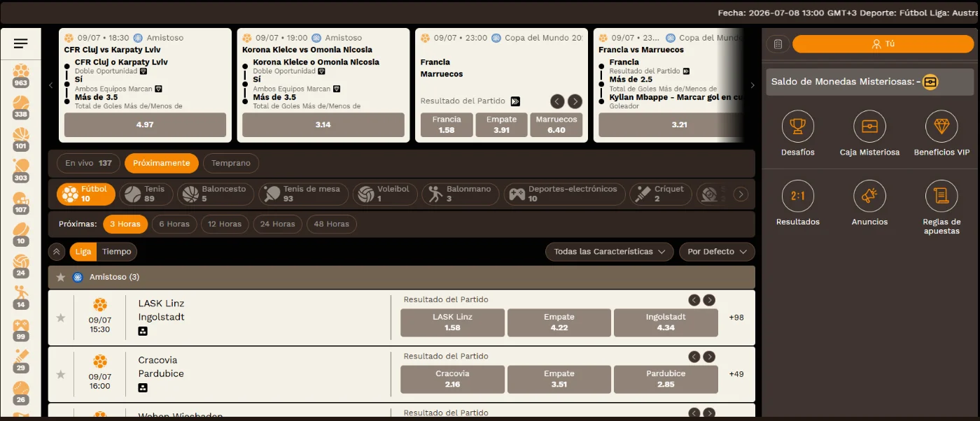Viewport: 980px width, 421px height.
Task: Choose the 6 Horas time filter
Action: click(x=174, y=224)
